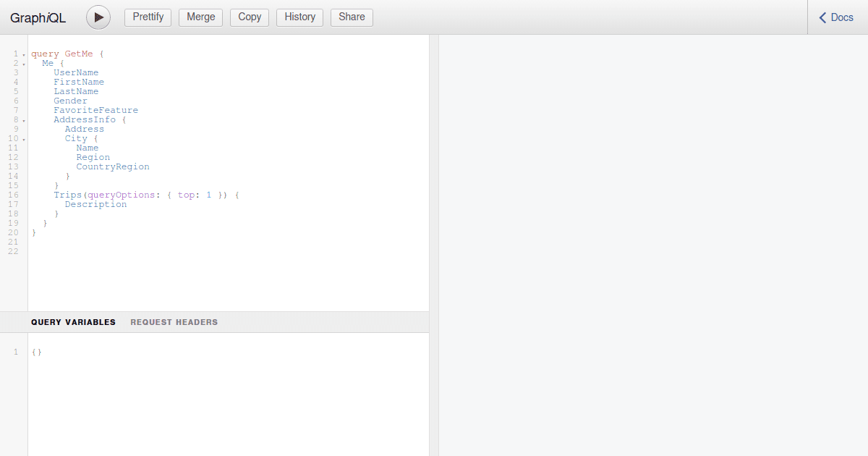Select the Query Variables tab
Viewport: 868px width, 456px height.
coord(72,322)
